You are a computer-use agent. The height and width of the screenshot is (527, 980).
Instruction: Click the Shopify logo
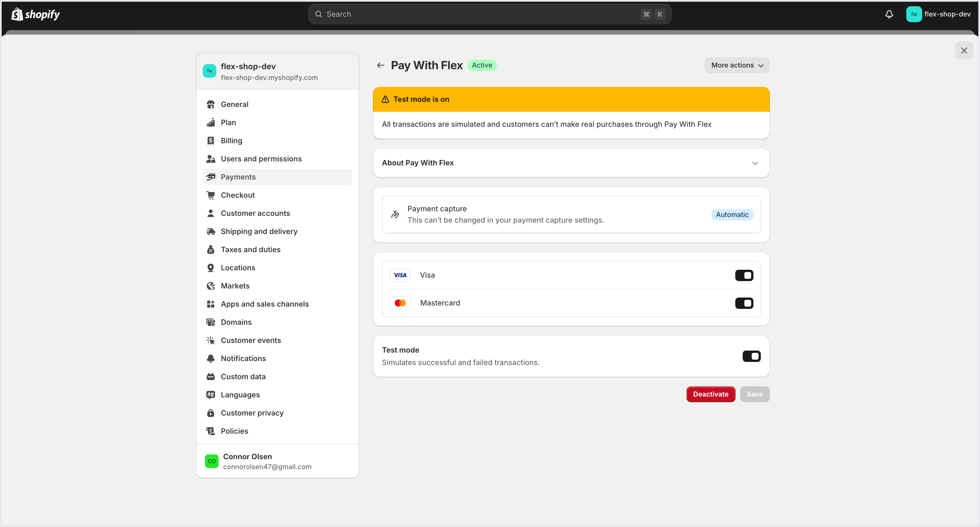(35, 14)
